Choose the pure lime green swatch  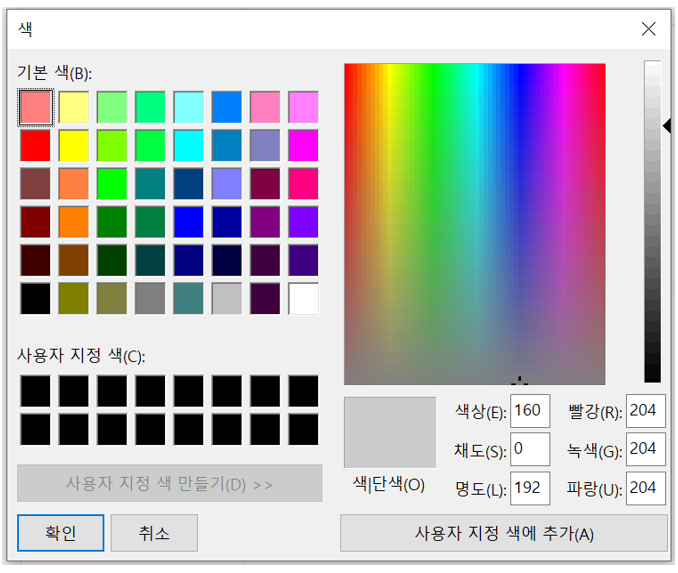click(x=112, y=184)
